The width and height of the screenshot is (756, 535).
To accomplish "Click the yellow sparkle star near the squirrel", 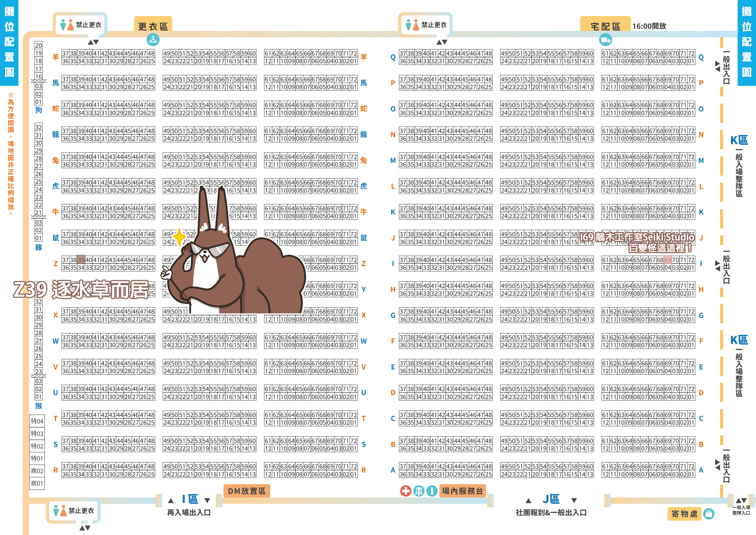I will tap(180, 236).
